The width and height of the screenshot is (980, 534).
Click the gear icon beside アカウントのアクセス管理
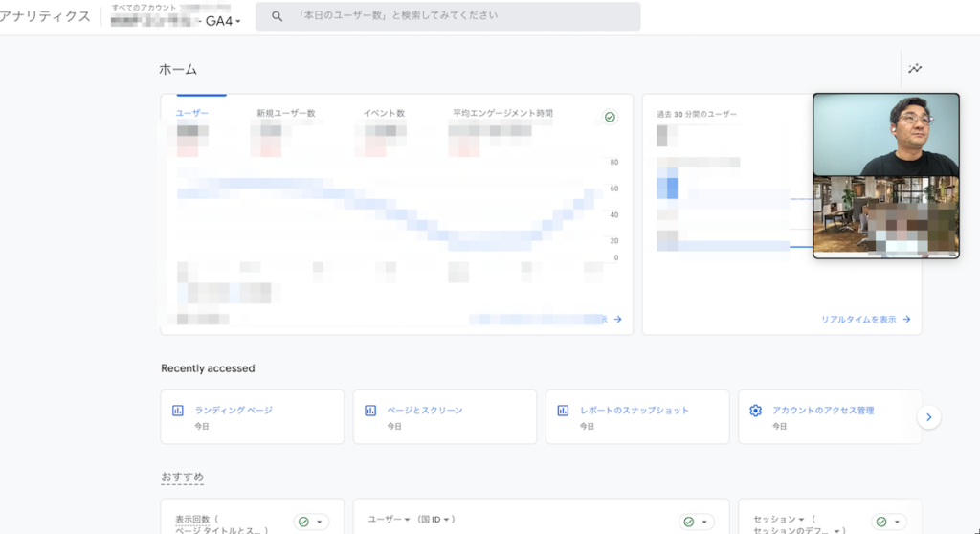pos(755,411)
